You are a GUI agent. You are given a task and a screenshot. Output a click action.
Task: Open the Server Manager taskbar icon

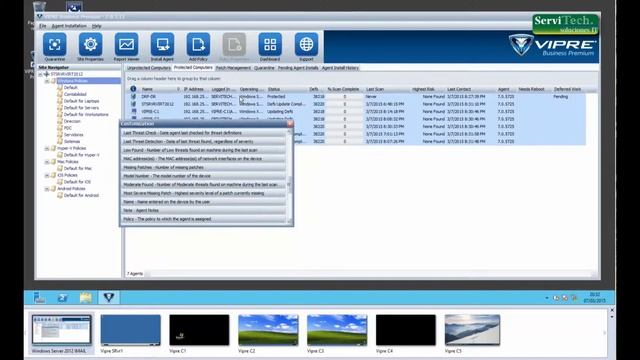(39, 298)
